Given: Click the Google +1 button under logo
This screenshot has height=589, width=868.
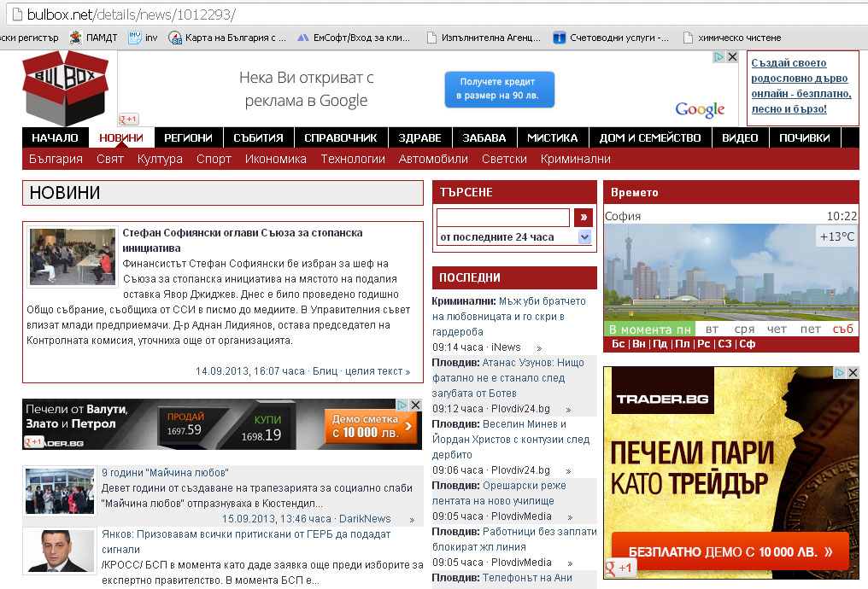Looking at the screenshot, I should [x=128, y=119].
